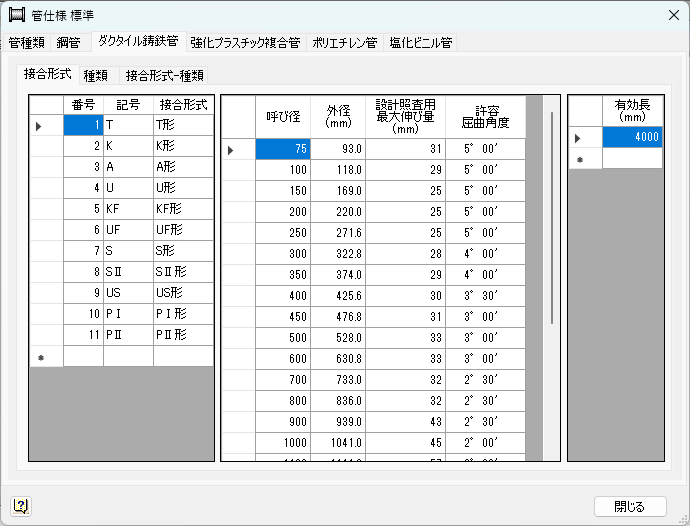The height and width of the screenshot is (526, 690).
Task: Click the 閉じる button
Action: (x=629, y=506)
